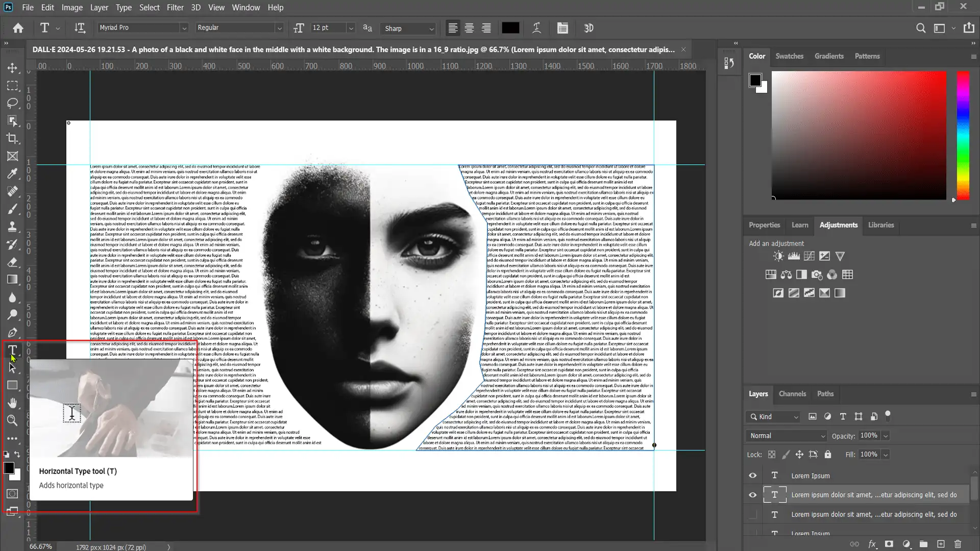
Task: Click the hue spectrum slider
Action: click(x=963, y=135)
